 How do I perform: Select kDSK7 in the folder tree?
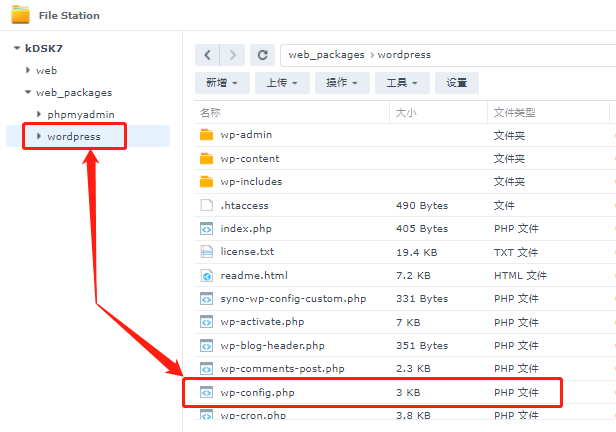(x=44, y=48)
